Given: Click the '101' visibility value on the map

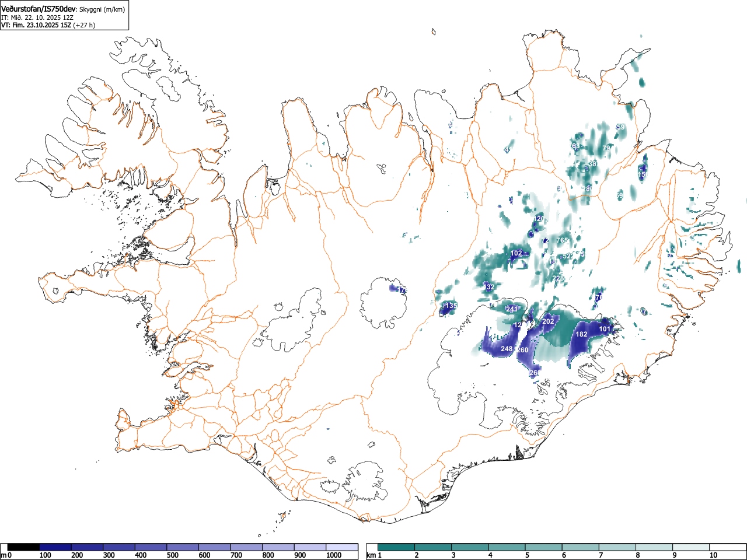Looking at the screenshot, I should click(605, 329).
